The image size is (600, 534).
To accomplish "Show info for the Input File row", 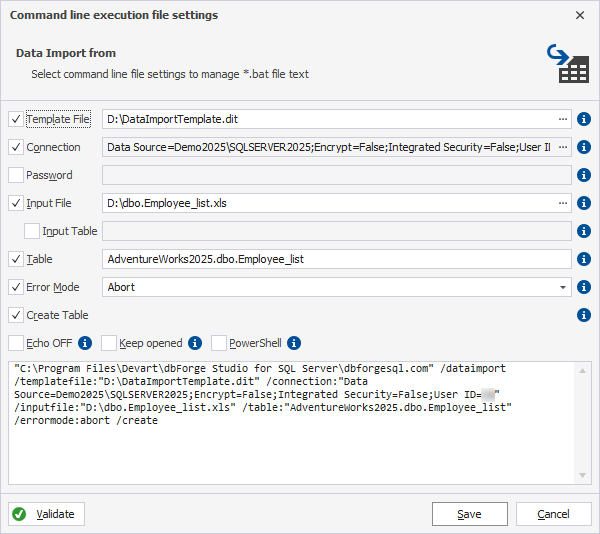I will pyautogui.click(x=584, y=203).
